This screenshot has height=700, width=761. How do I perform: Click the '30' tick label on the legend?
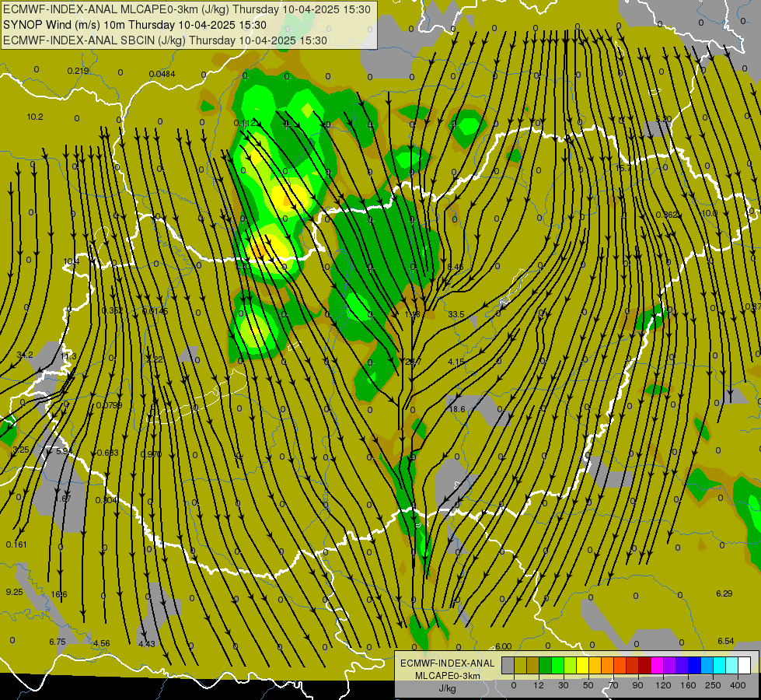(x=563, y=685)
